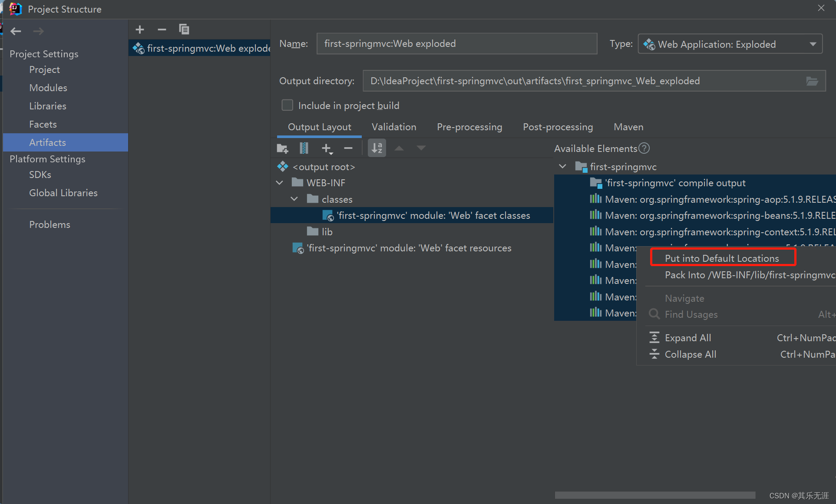
Task: Open the artifact Type dropdown
Action: point(813,43)
